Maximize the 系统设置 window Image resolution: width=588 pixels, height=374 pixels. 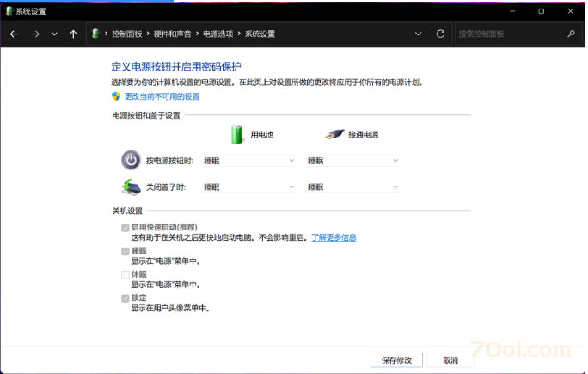[x=541, y=11]
